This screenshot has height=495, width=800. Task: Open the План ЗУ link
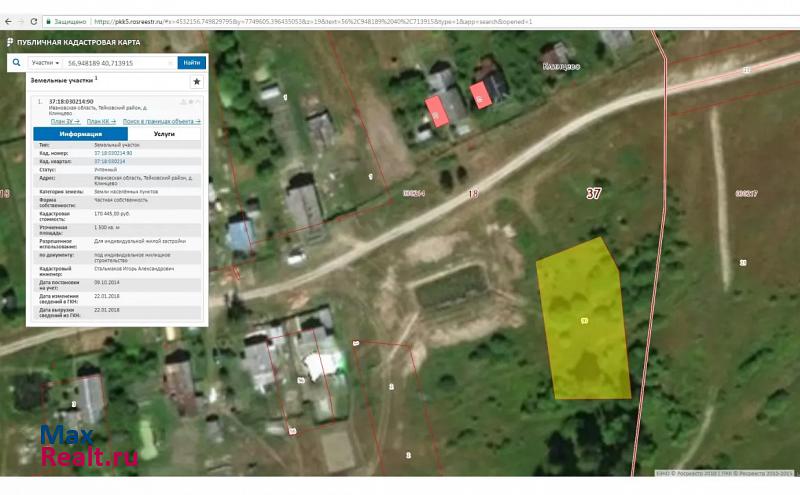65,121
